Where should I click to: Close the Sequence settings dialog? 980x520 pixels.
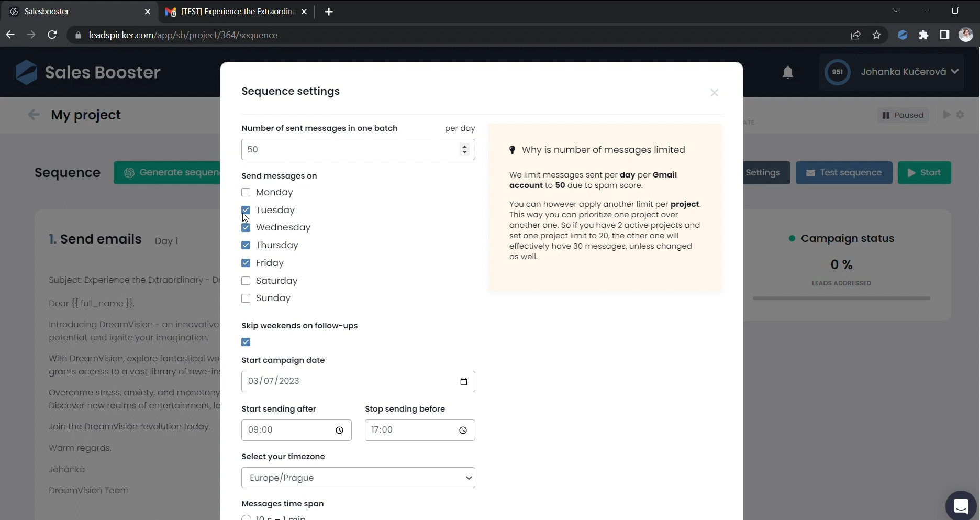[x=714, y=93]
